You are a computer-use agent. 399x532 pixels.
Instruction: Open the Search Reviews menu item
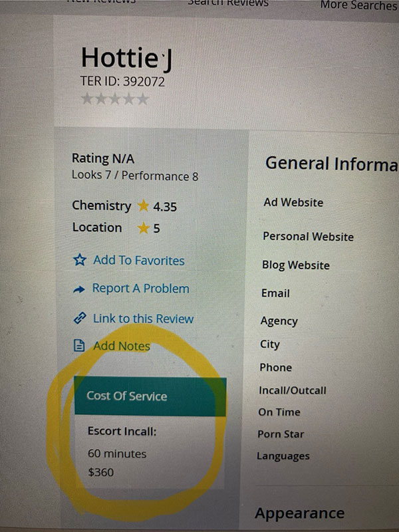click(227, 3)
